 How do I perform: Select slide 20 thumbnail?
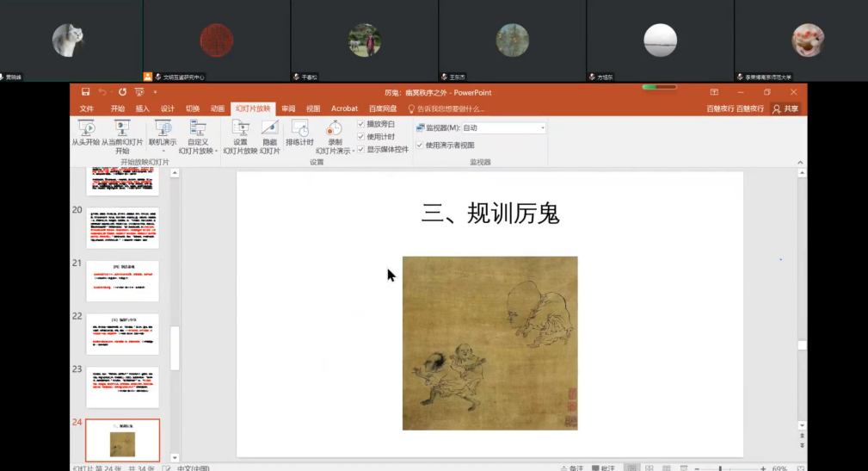(122, 227)
